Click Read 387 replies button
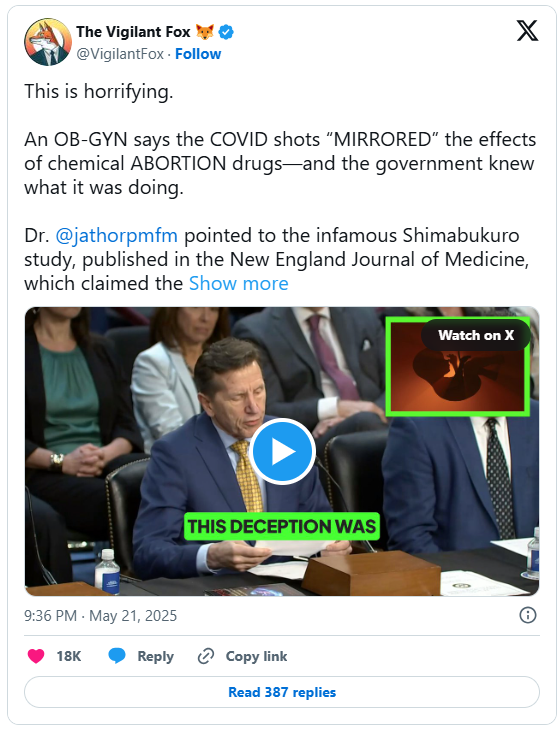This screenshot has height=729, width=560. click(282, 692)
